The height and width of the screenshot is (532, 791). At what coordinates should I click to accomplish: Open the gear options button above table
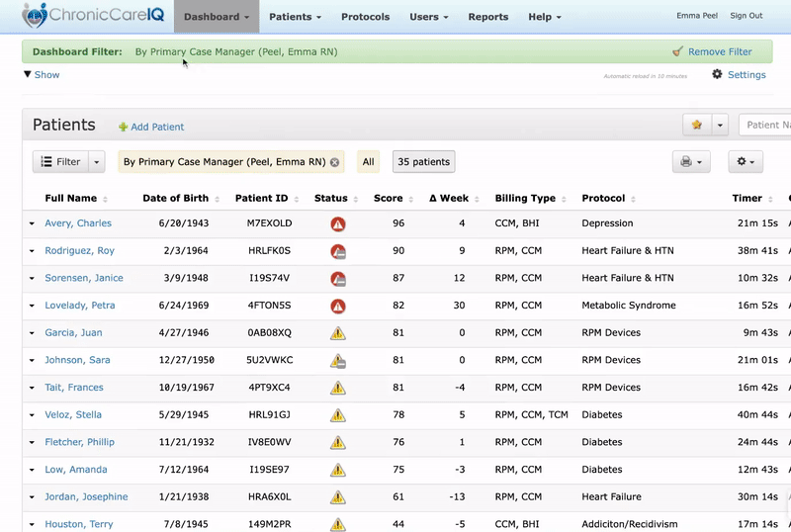click(x=746, y=162)
